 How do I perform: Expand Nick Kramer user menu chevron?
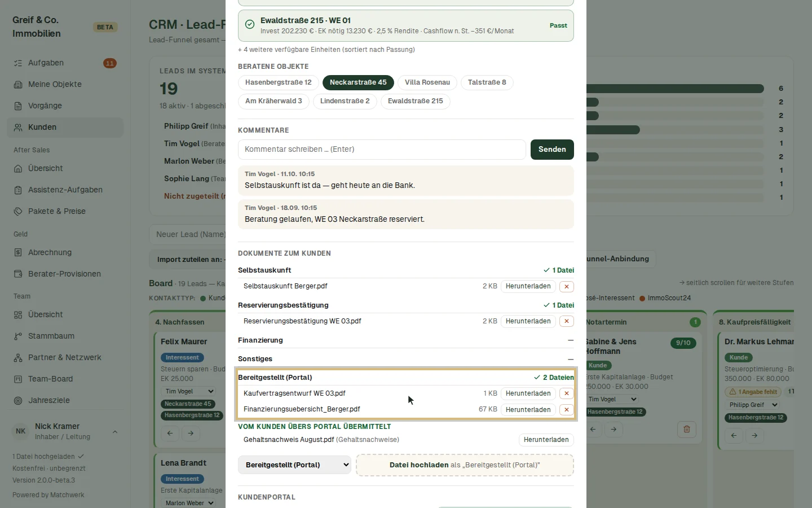(x=115, y=432)
